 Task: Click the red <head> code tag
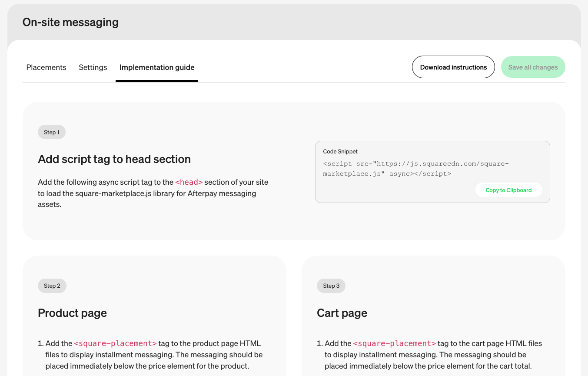(189, 182)
